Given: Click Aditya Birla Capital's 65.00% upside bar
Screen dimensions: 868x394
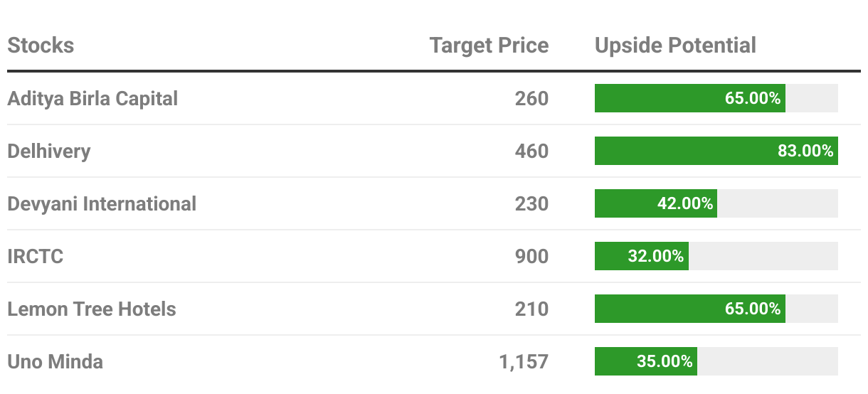Looking at the screenshot, I should 690,98.
